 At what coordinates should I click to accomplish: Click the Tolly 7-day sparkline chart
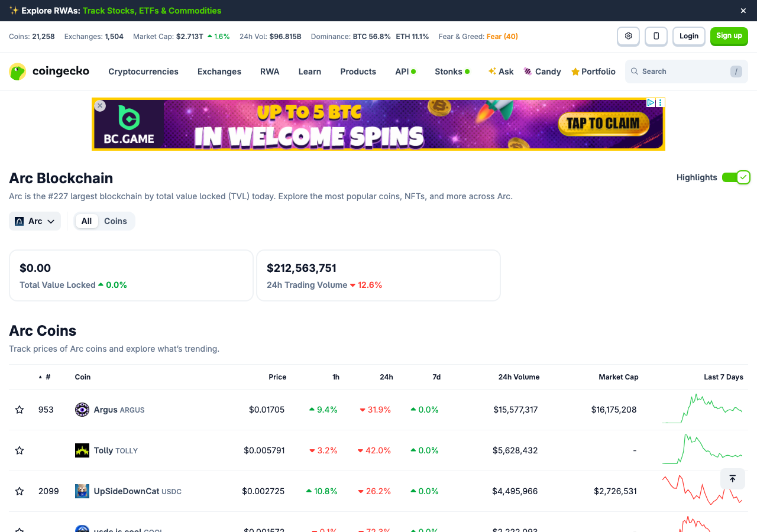[703, 449]
